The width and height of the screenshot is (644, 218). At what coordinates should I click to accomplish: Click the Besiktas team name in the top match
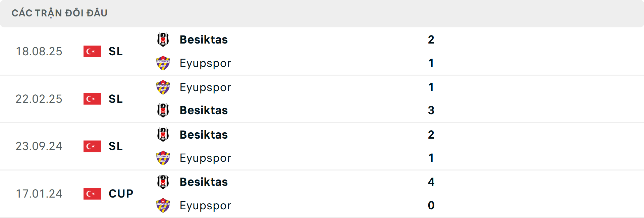[203, 40]
